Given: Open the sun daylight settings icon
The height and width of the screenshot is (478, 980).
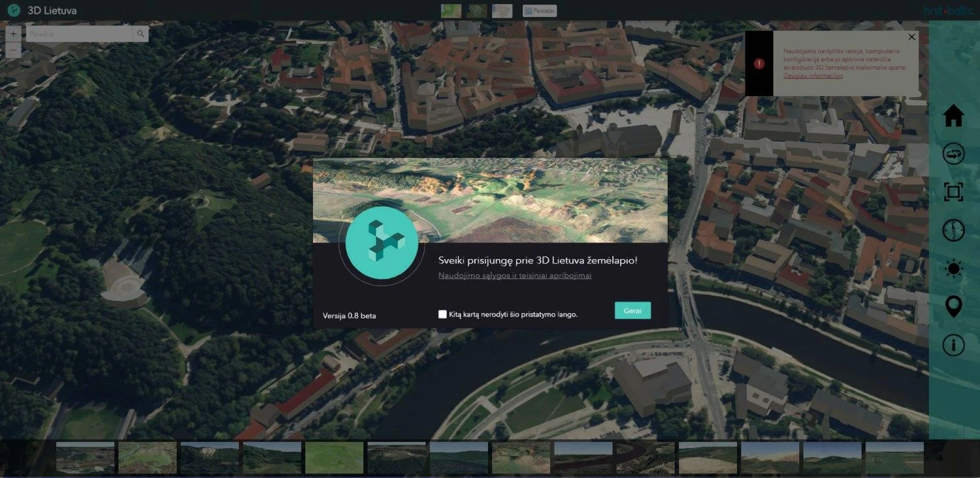Looking at the screenshot, I should pyautogui.click(x=953, y=268).
